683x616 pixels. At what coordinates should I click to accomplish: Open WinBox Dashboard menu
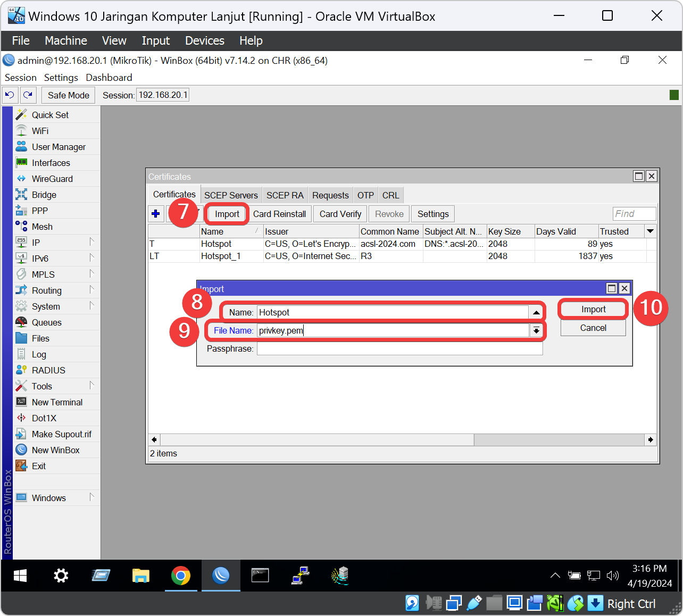[109, 78]
